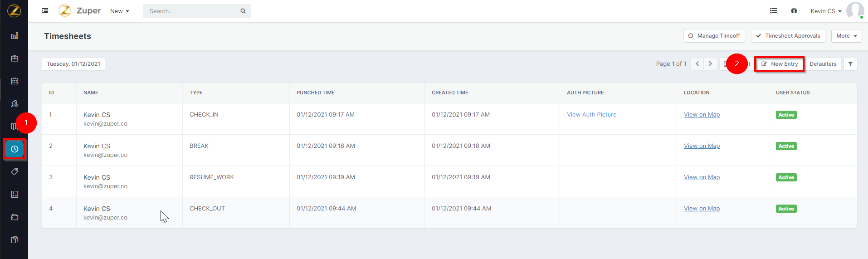
Task: Open the Kevin CS user dropdown
Action: click(826, 11)
